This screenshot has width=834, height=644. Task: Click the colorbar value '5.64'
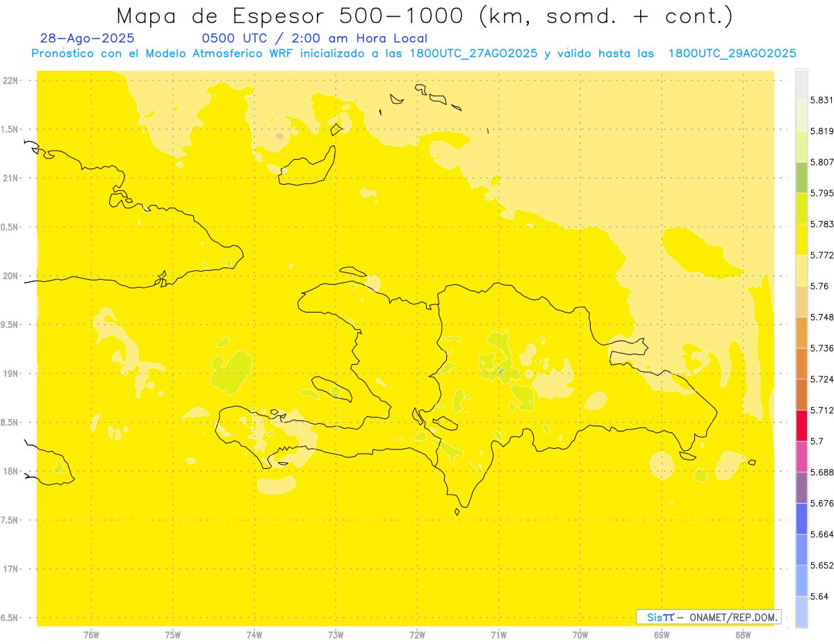click(x=819, y=596)
